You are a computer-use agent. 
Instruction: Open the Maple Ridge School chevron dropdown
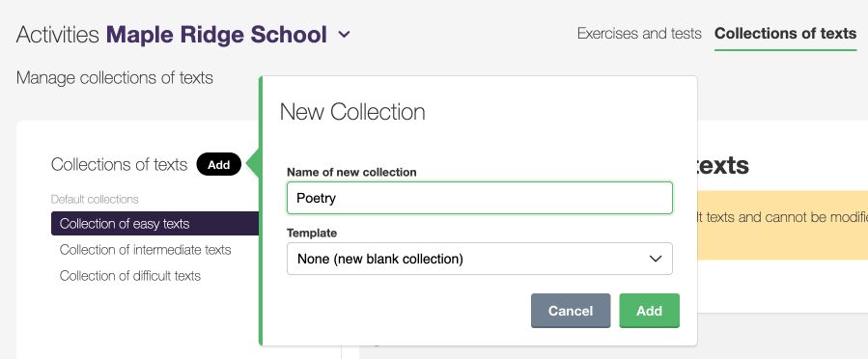344,35
